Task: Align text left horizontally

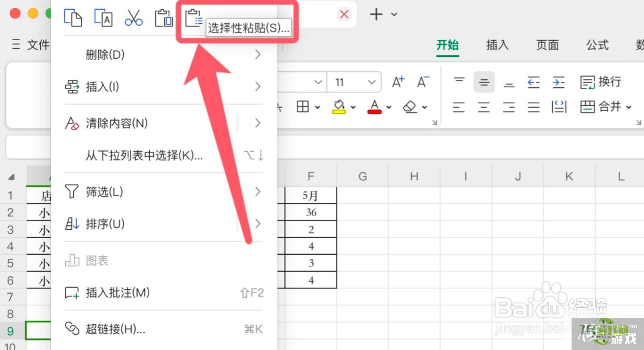Action: pos(459,107)
